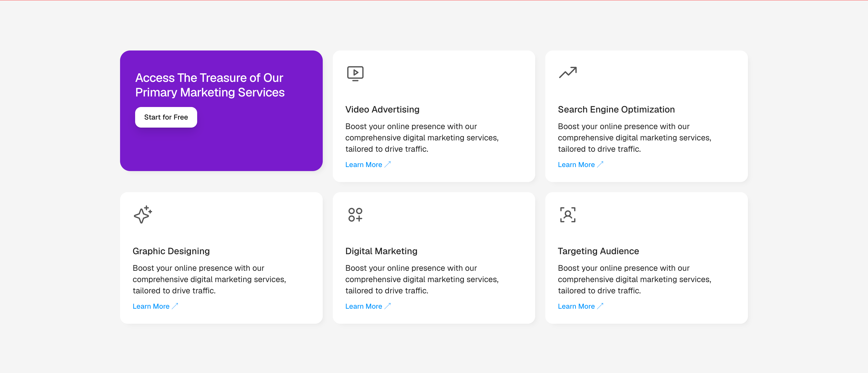Open Learn More under Search Engine Optimization
This screenshot has height=373, width=868.
coord(580,165)
